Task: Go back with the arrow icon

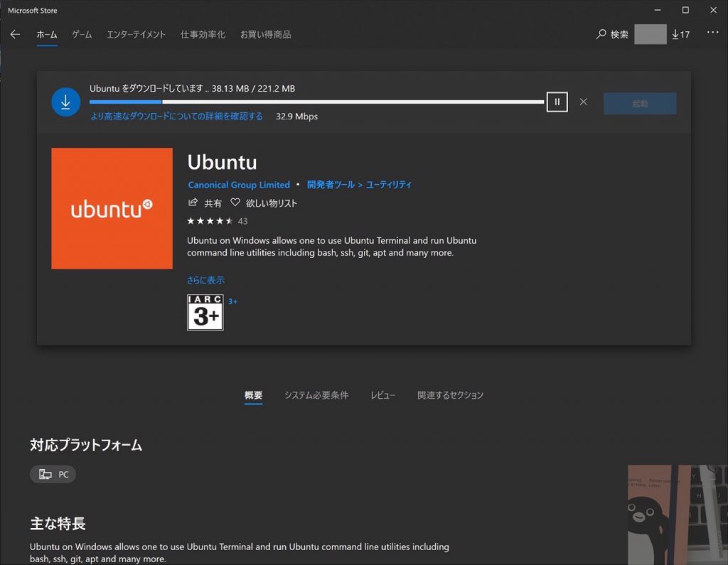Action: (x=15, y=34)
